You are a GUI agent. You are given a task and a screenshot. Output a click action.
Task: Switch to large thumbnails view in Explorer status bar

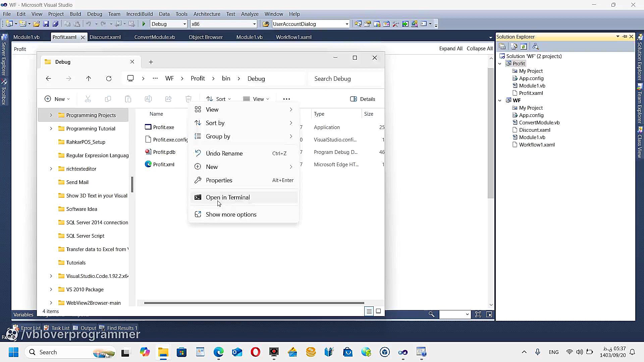coord(378,311)
